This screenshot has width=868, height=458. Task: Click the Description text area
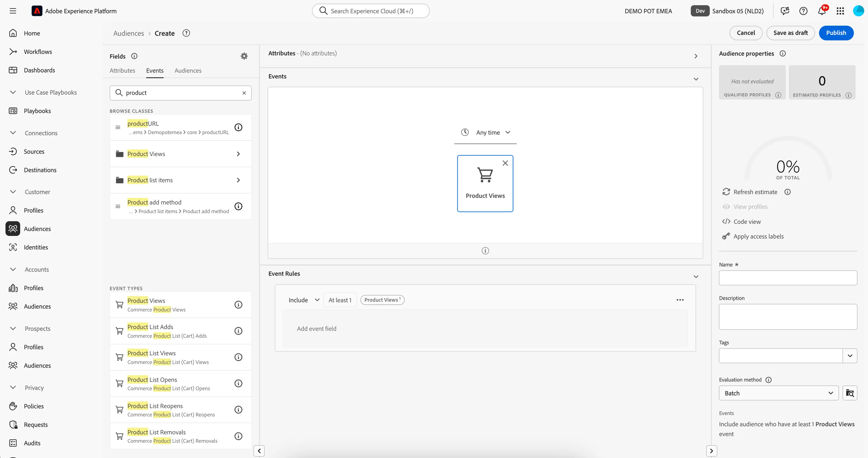pyautogui.click(x=788, y=317)
